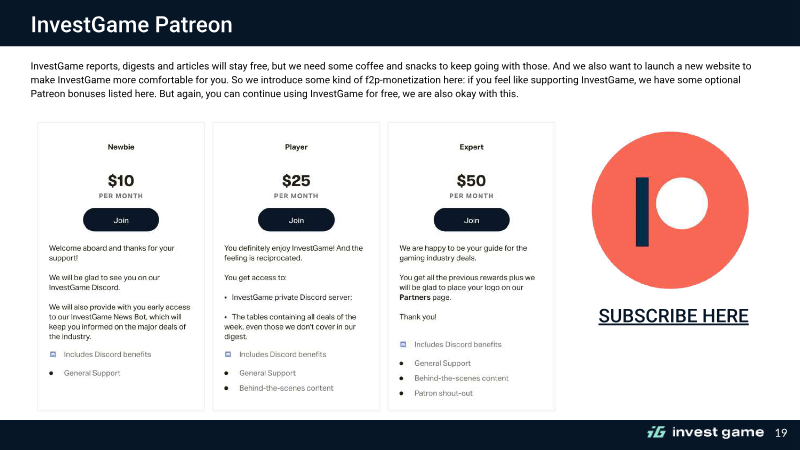Screen dimensions: 800x450
Task: Click General Support in Newbie tier
Action: pyautogui.click(x=92, y=373)
